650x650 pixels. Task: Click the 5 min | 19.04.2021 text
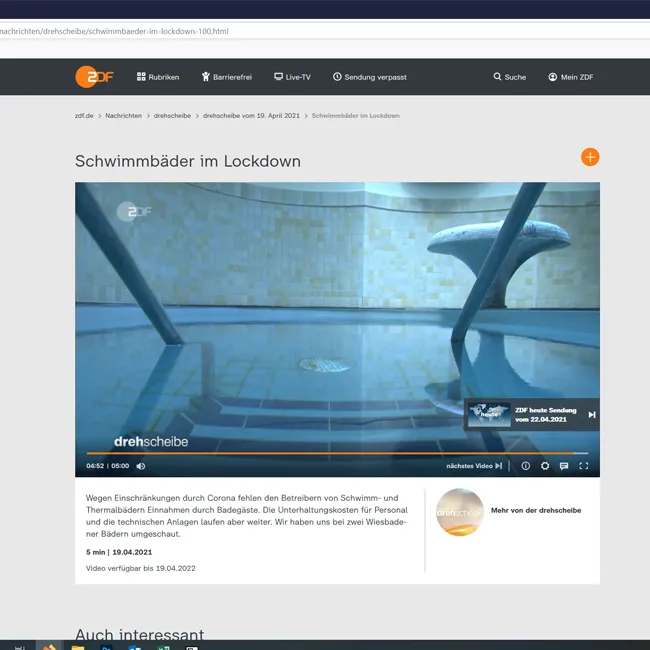click(x=119, y=552)
